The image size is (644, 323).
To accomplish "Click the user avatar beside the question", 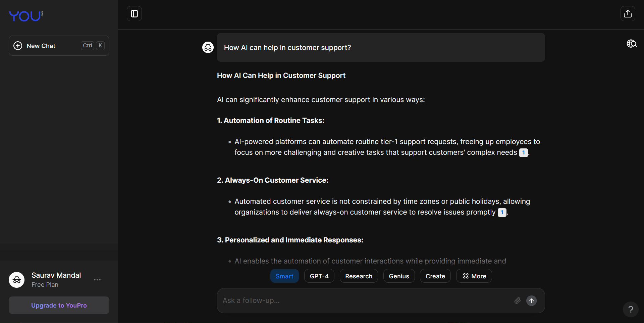I will pyautogui.click(x=208, y=47).
